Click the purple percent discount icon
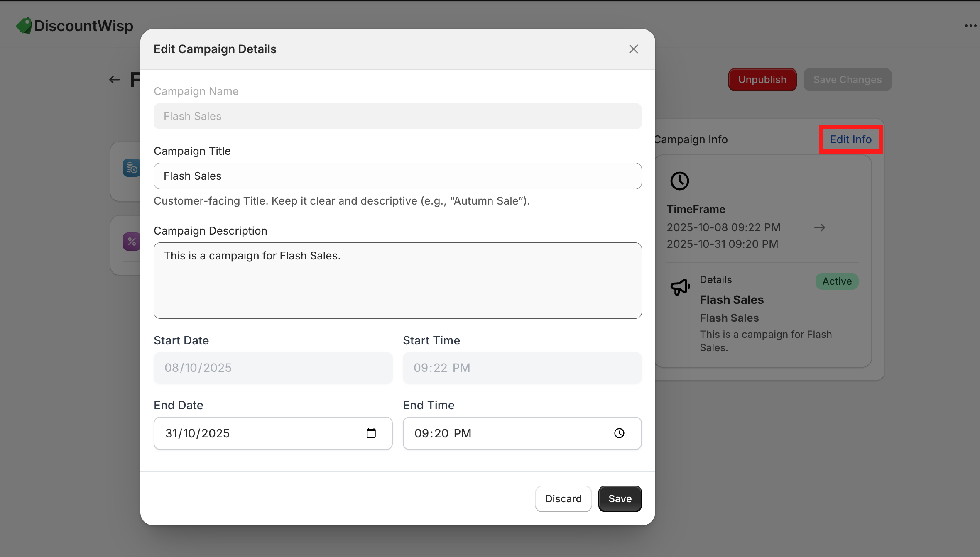The image size is (980, 557). 132,242
